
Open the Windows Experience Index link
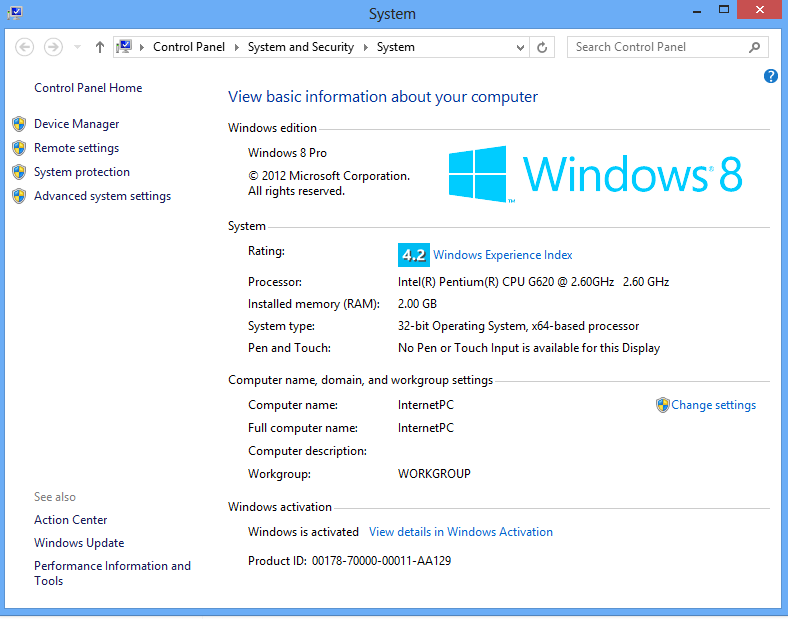(503, 255)
